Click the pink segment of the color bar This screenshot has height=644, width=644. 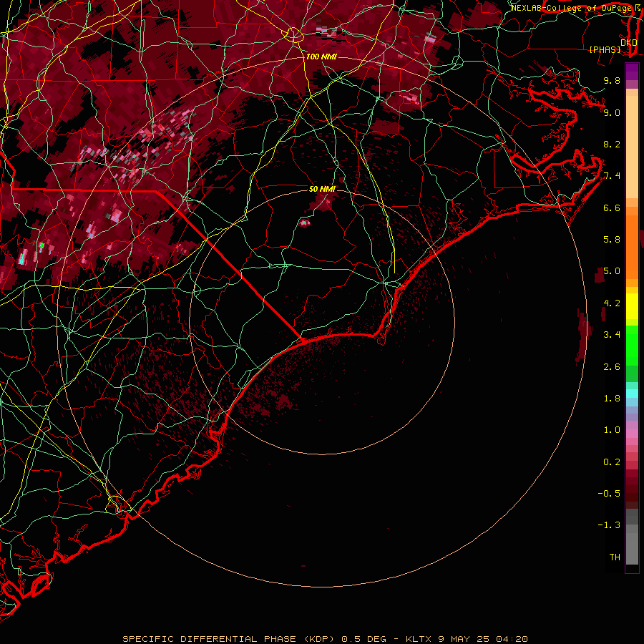(x=632, y=434)
